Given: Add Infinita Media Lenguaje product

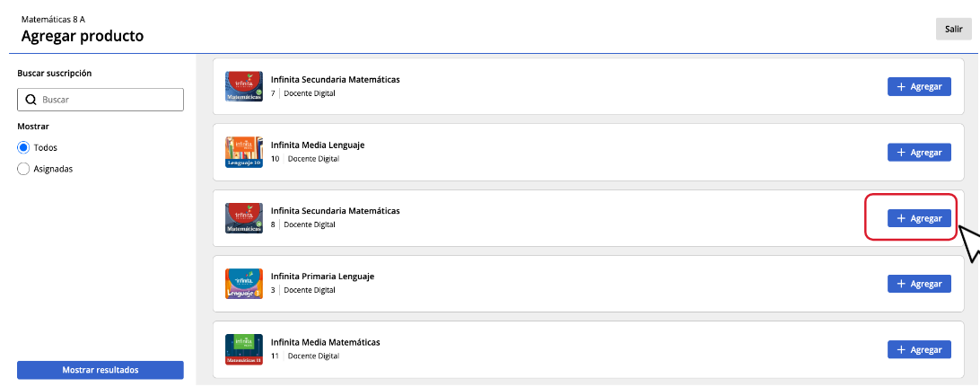Looking at the screenshot, I should coord(919,153).
